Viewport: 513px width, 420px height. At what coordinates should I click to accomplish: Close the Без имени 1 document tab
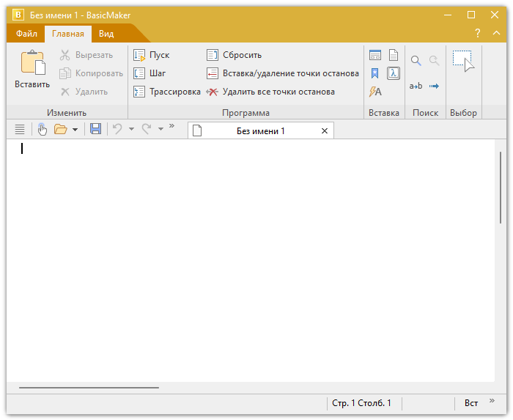[325, 130]
